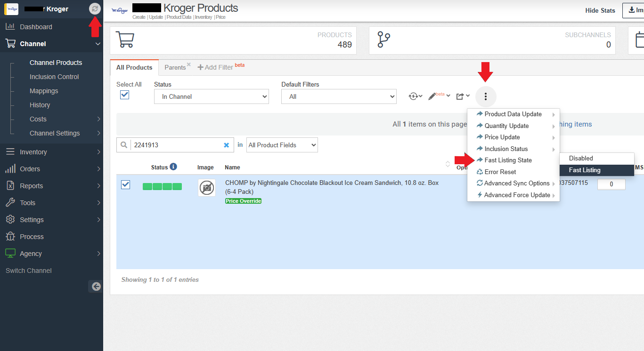Toggle the Select All checkbox

(x=124, y=95)
